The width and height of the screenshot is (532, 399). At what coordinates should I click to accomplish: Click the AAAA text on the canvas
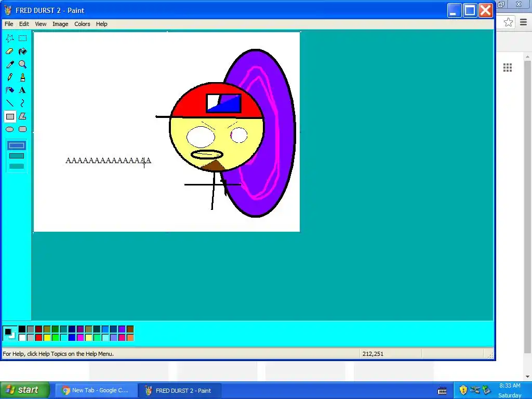[x=108, y=161]
